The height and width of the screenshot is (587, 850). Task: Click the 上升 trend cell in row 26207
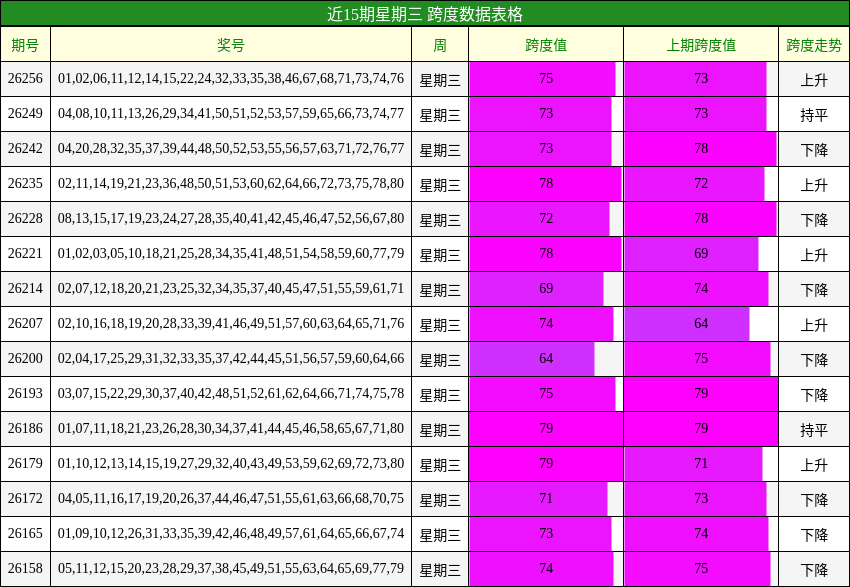coord(814,324)
